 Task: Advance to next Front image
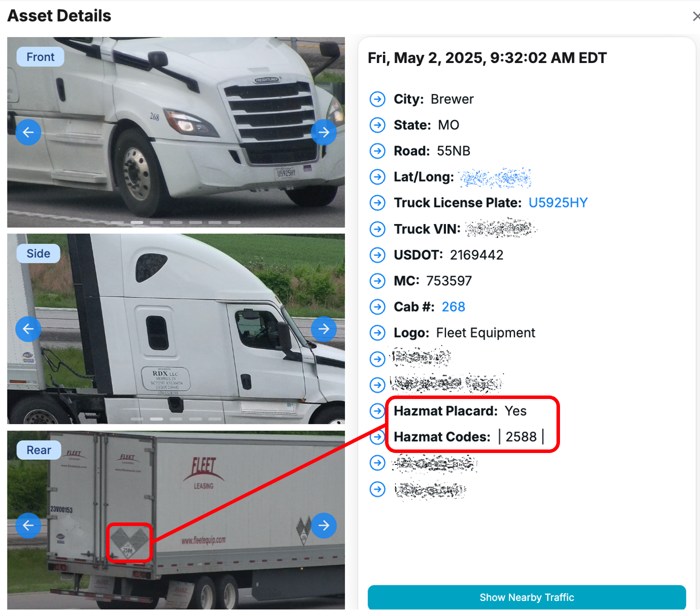point(324,132)
